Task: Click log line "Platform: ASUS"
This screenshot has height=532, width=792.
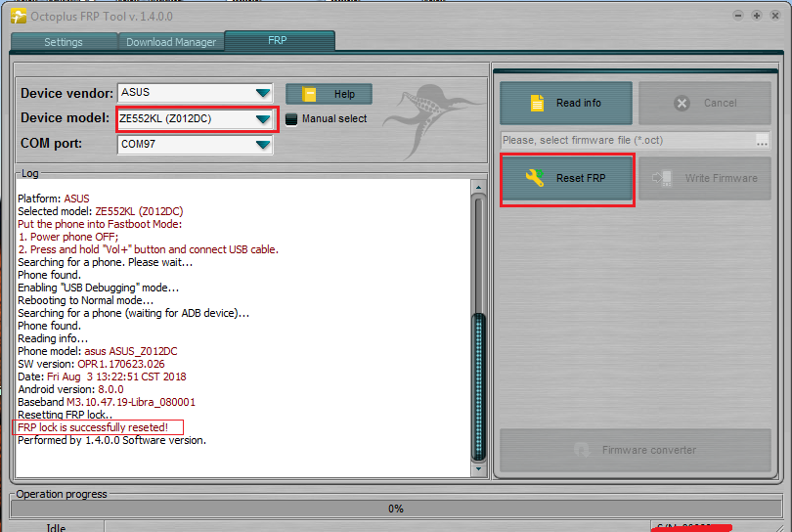Action: (54, 199)
